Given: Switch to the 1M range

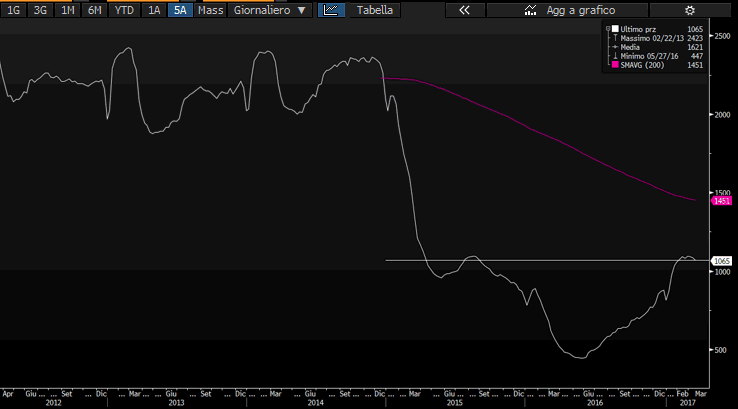Looking at the screenshot, I should click(67, 10).
